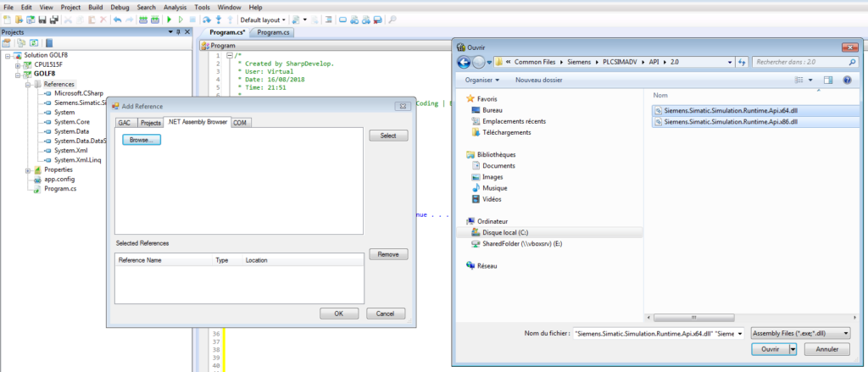Open the view options dropdown arrow
The image size is (868, 372).
click(811, 81)
